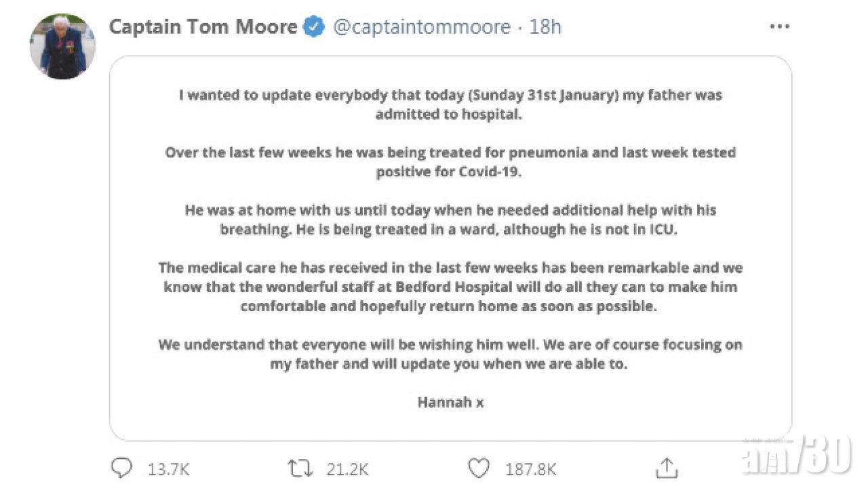
Task: Click Captain Tom Moore's profile picture
Action: [x=62, y=46]
